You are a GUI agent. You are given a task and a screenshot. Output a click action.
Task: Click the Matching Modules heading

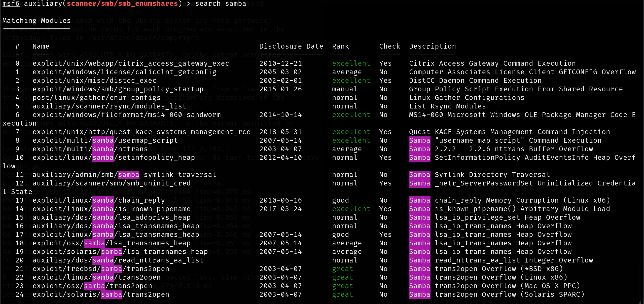coord(37,21)
